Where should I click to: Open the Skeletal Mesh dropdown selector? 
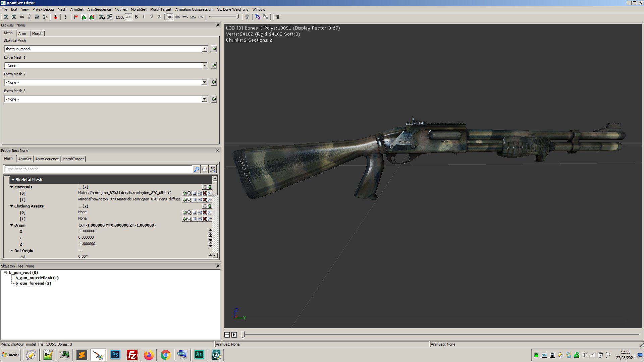point(204,49)
